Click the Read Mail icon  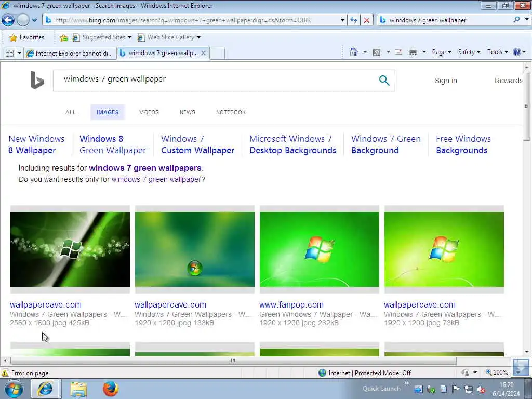coord(398,52)
